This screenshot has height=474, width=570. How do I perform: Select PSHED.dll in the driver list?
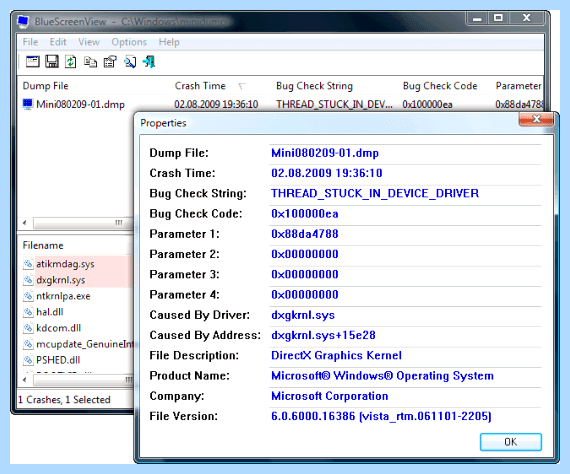click(x=58, y=360)
